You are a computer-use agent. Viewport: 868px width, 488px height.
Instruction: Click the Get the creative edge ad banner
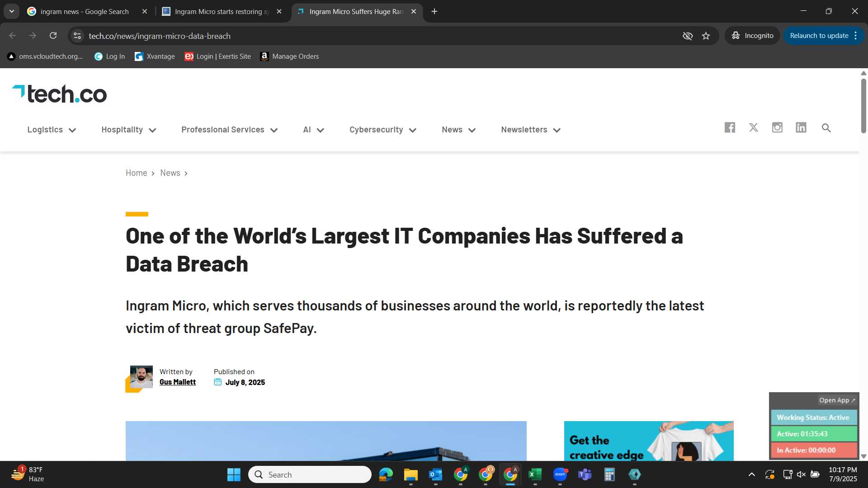[649, 441]
